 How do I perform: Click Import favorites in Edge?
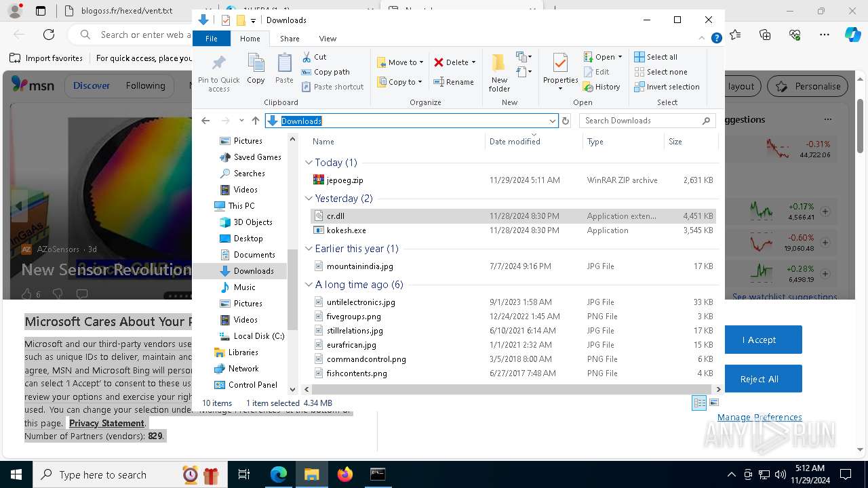(x=47, y=58)
